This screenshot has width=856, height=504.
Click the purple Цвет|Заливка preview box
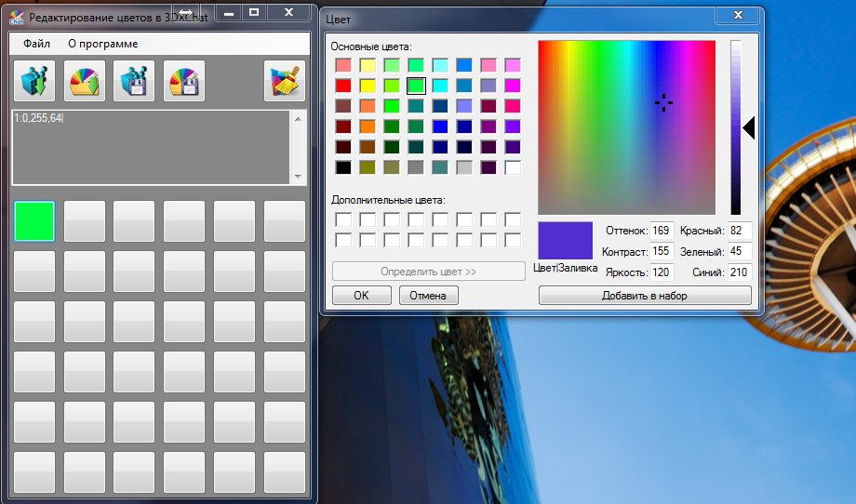click(565, 241)
